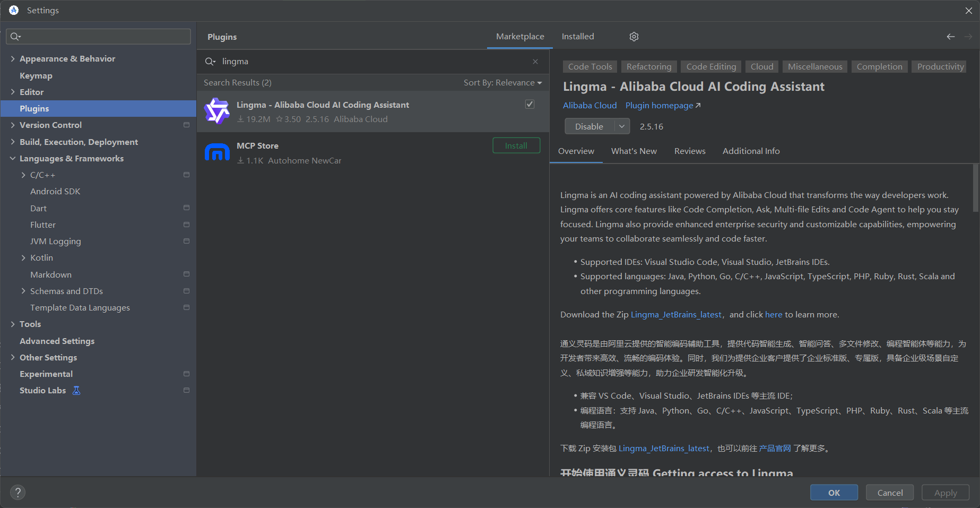Click the 产品官网 link
This screenshot has height=508, width=980.
pyautogui.click(x=775, y=449)
